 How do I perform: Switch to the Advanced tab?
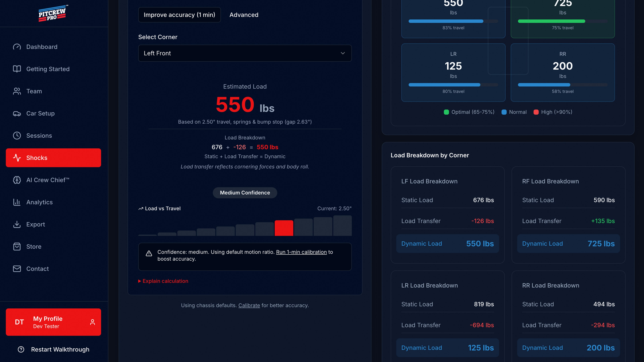pos(244,15)
